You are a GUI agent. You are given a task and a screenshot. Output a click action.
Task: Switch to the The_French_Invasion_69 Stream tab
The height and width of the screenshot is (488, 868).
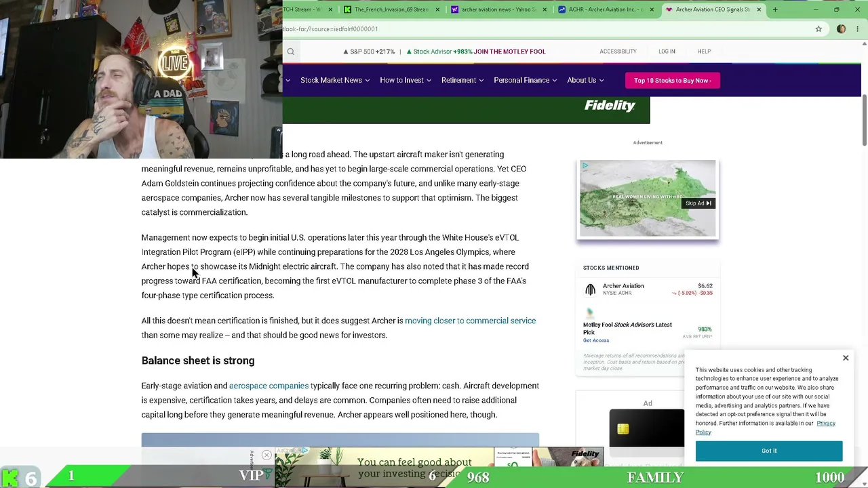pos(391,9)
